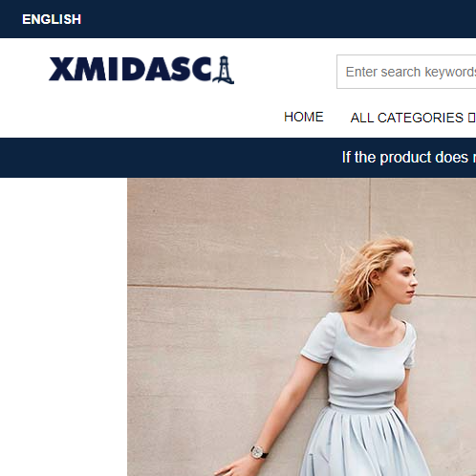
Task: Go to the HOME menu item
Action: click(304, 117)
